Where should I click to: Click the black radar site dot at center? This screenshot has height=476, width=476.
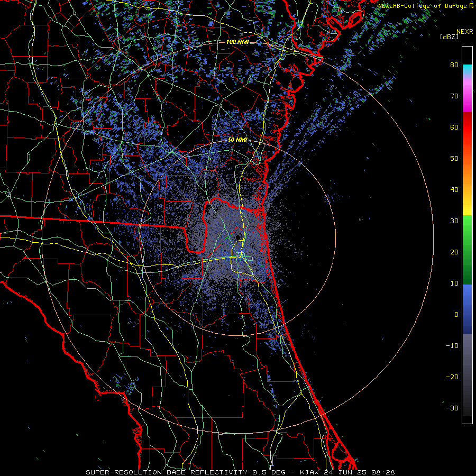[238, 237]
